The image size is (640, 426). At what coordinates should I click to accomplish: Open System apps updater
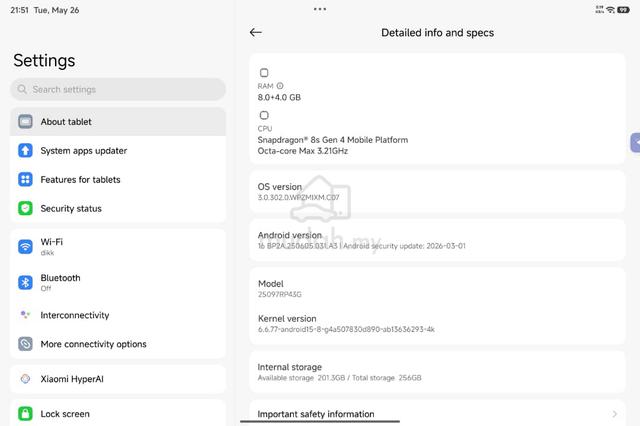pos(118,151)
